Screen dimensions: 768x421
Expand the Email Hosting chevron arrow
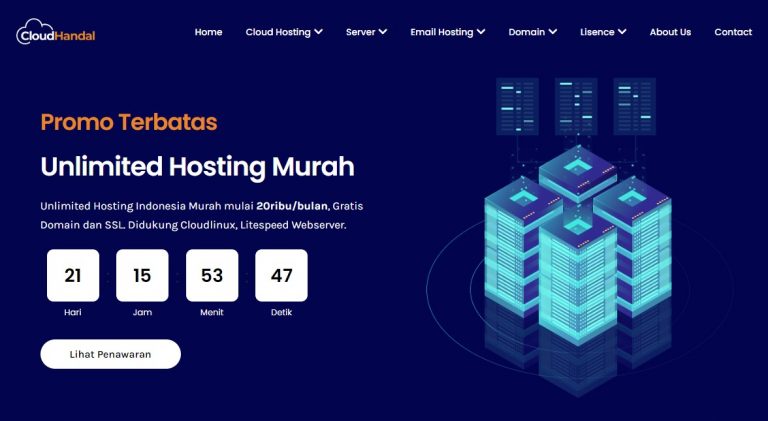pyautogui.click(x=481, y=32)
